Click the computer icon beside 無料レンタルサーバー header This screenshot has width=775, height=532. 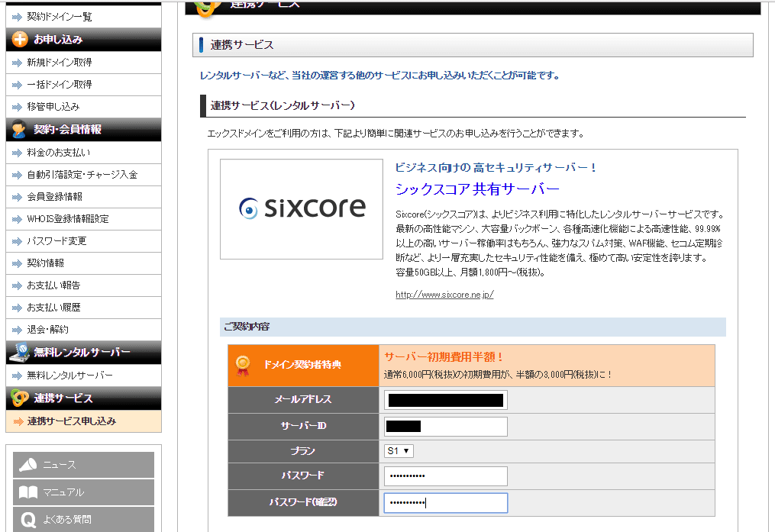[x=20, y=352]
